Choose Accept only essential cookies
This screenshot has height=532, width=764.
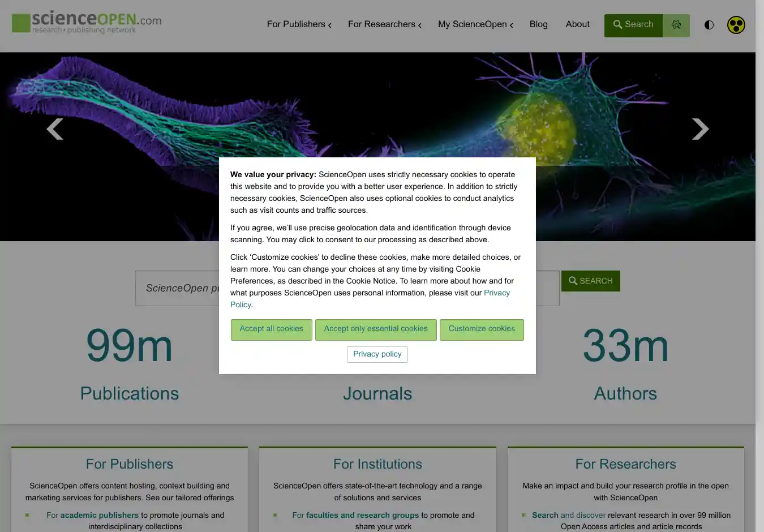pos(376,329)
